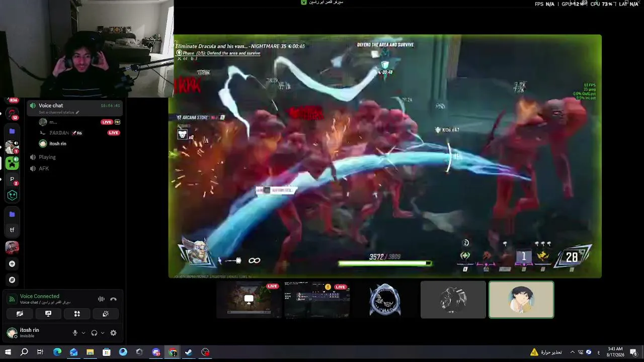
Task: Click Add a Server plus button
Action: click(12, 264)
